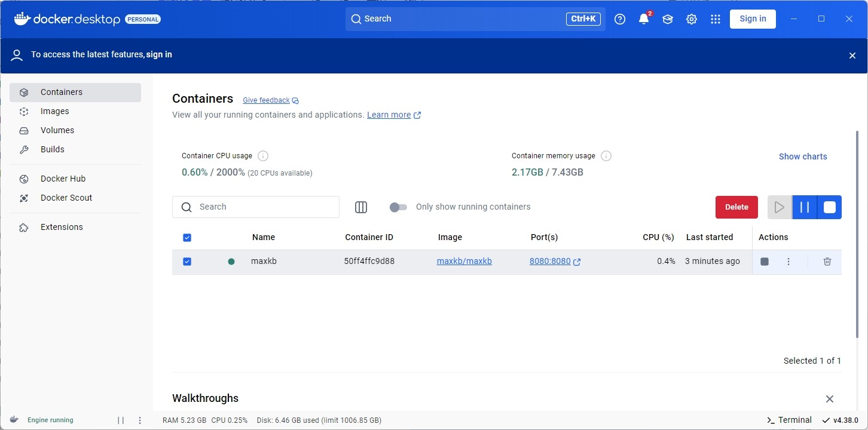Open Settings gear icon
This screenshot has width=868, height=430.
coord(692,19)
